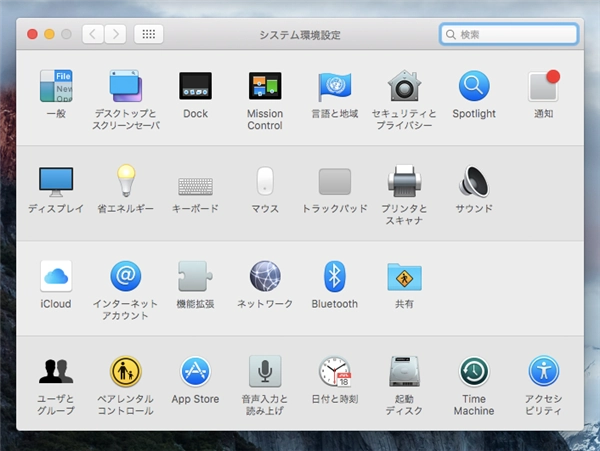Open インターネットアカウント @ icon
The height and width of the screenshot is (451, 600).
(x=126, y=276)
